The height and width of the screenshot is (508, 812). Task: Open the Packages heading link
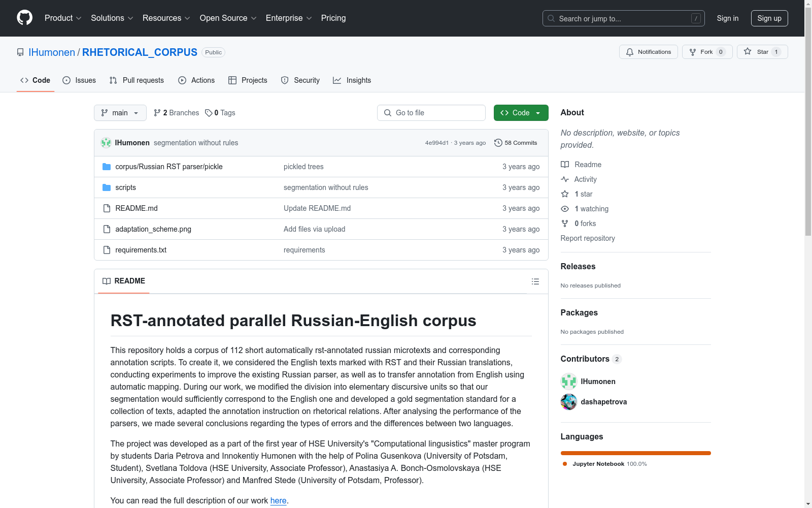[579, 312]
